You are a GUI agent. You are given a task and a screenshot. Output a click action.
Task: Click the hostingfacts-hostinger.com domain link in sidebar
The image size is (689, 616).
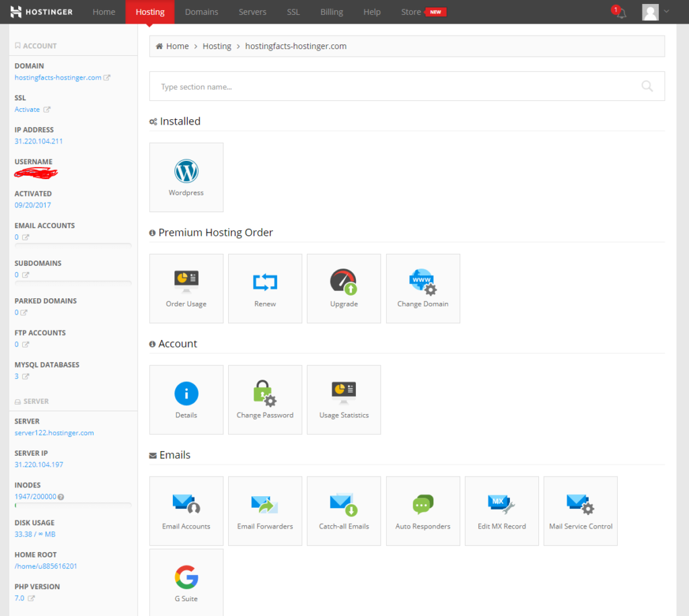click(58, 77)
